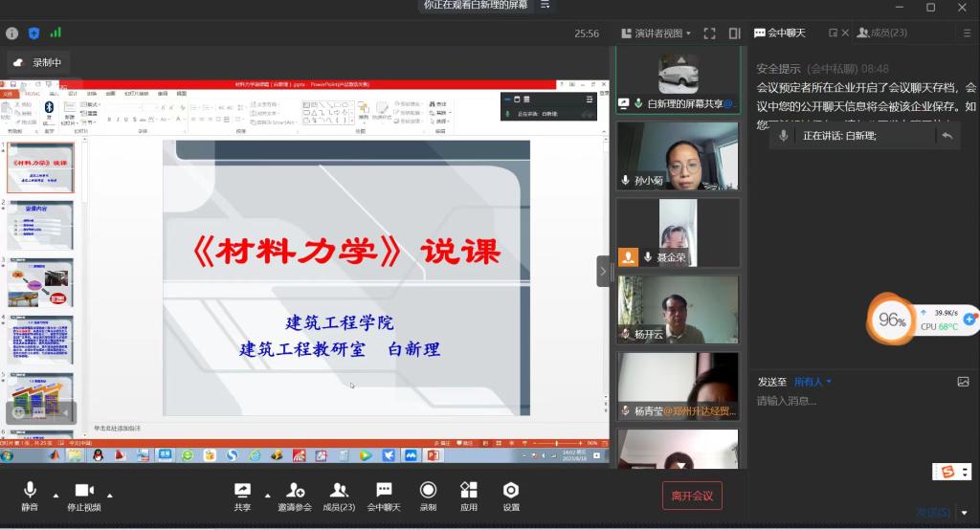980x530 pixels.
Task: Click the blue security shield icon
Action: [34, 33]
